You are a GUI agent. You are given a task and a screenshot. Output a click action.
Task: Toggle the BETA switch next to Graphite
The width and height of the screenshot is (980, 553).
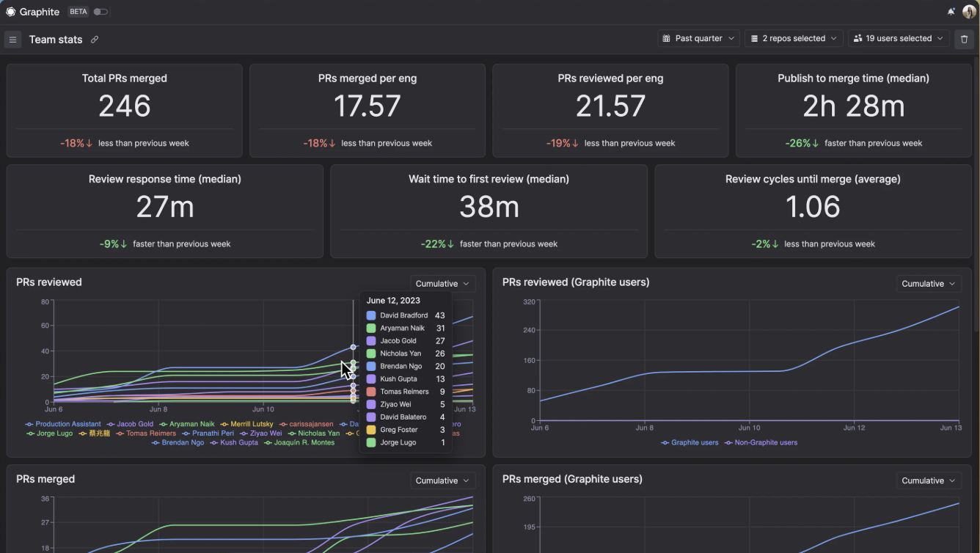(100, 12)
